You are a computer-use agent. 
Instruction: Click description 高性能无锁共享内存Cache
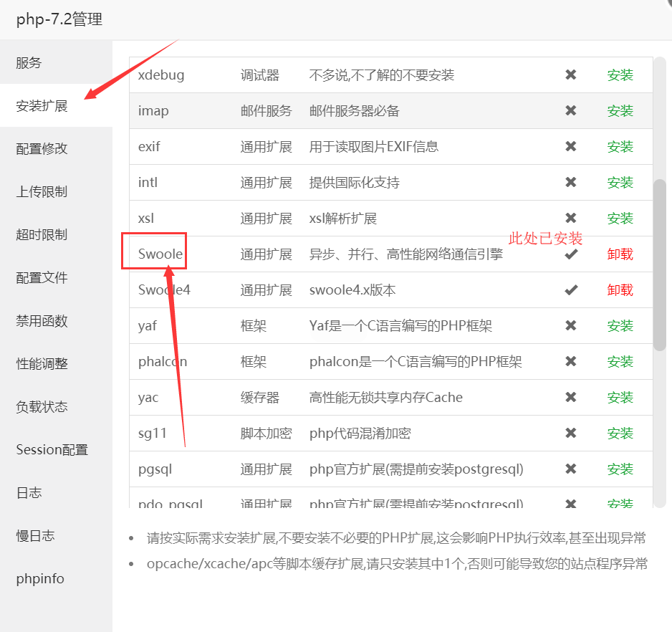click(385, 398)
